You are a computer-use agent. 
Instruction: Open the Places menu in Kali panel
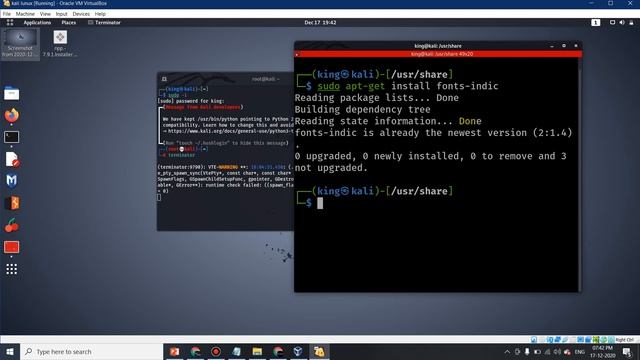(x=69, y=22)
